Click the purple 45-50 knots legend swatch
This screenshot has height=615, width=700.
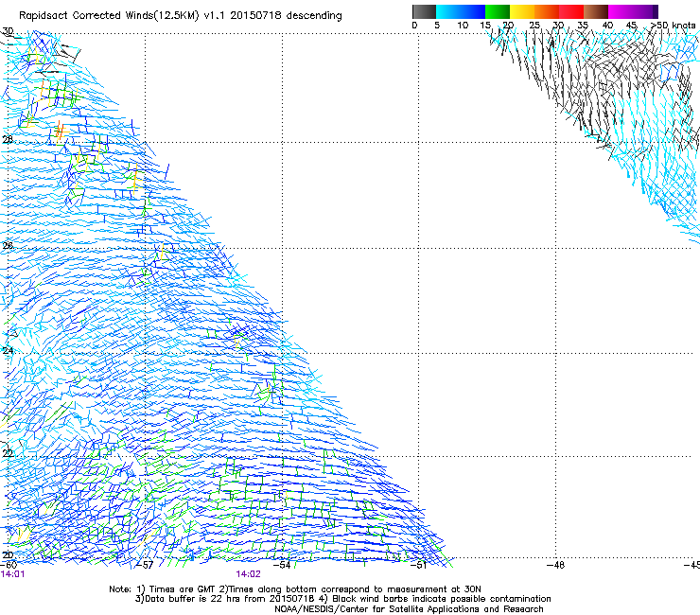coord(645,11)
